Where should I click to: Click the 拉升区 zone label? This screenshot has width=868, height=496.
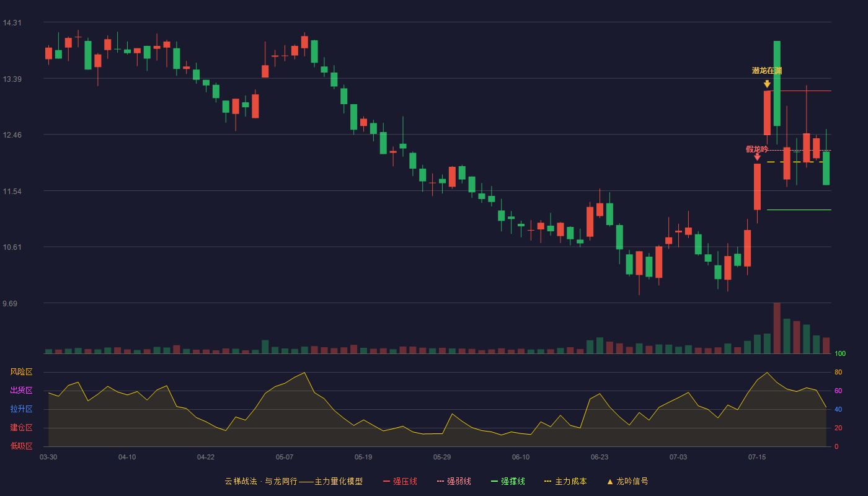[22, 409]
